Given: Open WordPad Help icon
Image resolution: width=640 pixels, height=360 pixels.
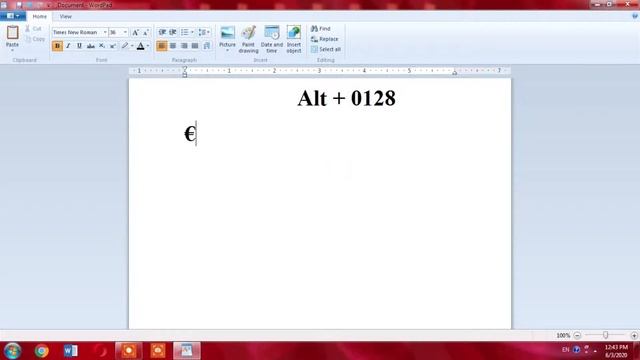Looking at the screenshot, I should point(635,16).
